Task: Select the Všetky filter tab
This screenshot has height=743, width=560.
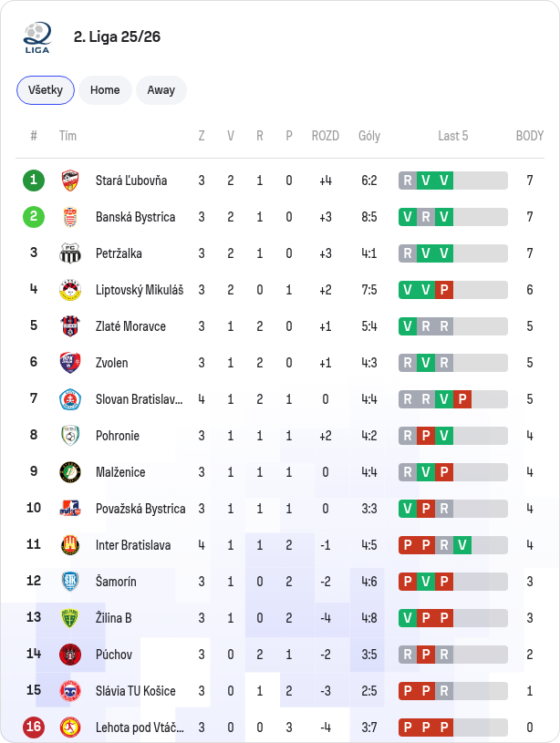Action: click(46, 90)
